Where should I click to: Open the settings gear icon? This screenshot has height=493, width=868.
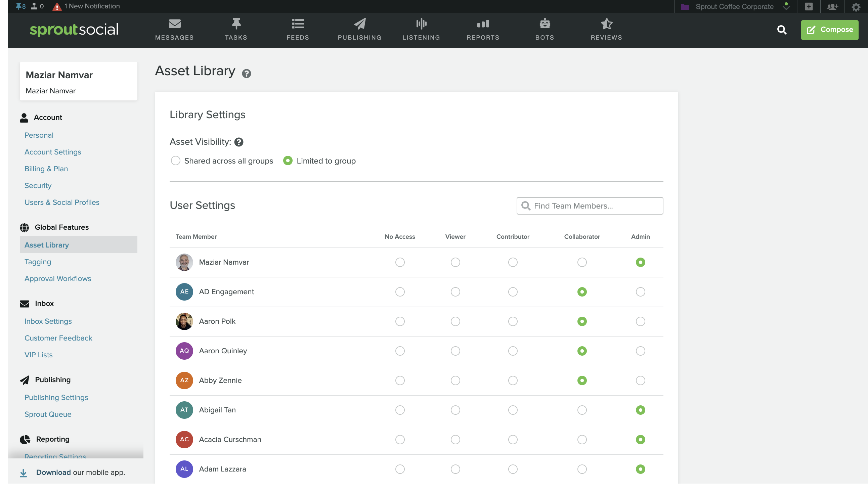pos(856,7)
